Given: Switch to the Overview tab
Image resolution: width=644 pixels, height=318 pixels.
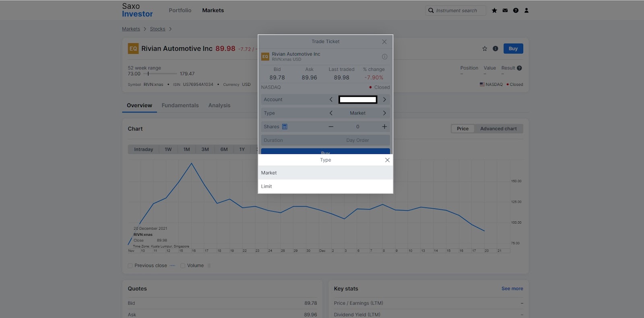Looking at the screenshot, I should (139, 106).
